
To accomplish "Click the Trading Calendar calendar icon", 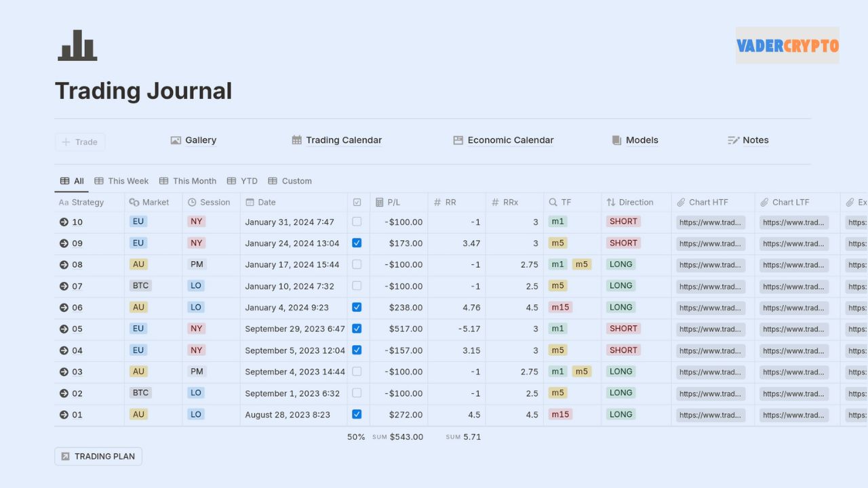I will pyautogui.click(x=296, y=140).
